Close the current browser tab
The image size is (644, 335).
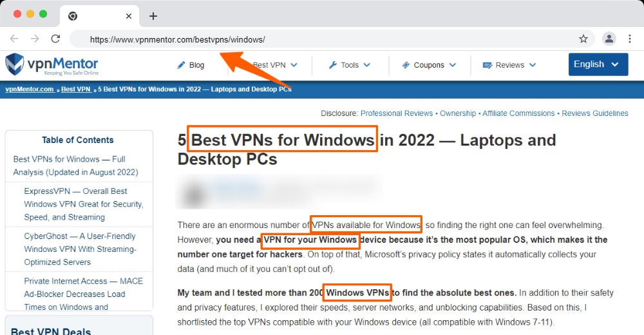tap(129, 16)
